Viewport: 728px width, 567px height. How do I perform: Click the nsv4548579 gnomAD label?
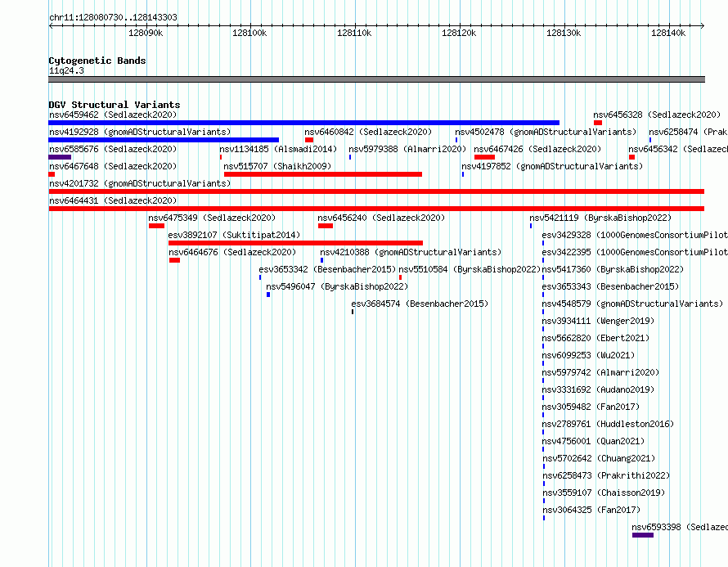point(632,304)
